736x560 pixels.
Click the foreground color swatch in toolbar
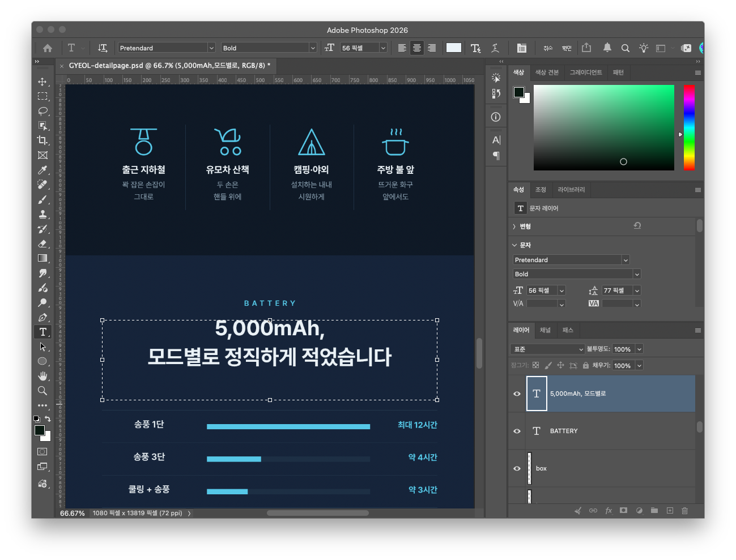(x=39, y=430)
